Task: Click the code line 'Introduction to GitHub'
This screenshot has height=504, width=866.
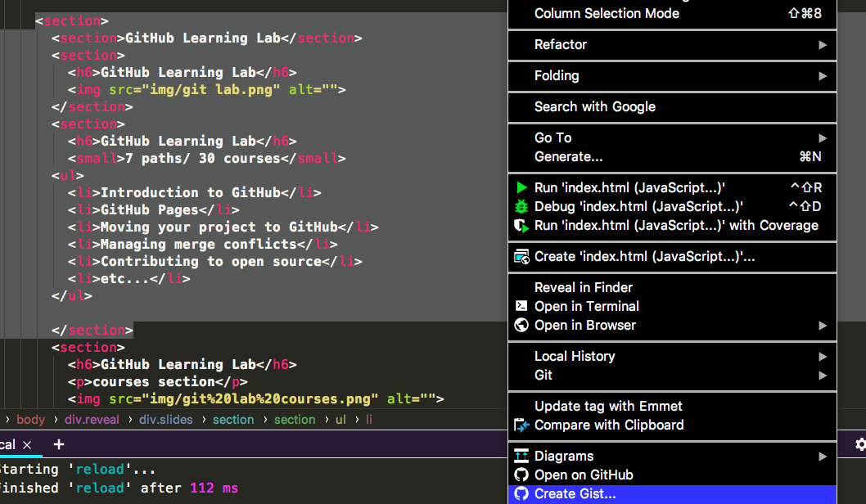Action: point(195,192)
